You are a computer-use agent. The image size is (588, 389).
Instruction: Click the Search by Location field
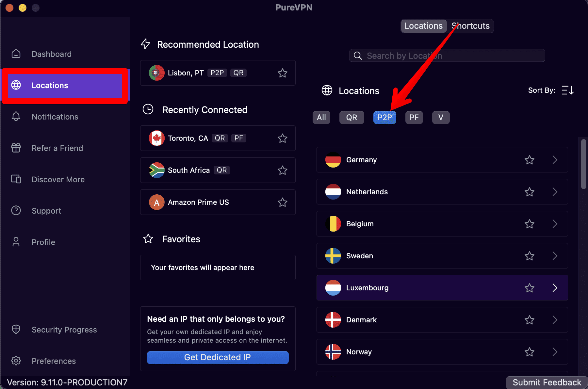coord(425,56)
